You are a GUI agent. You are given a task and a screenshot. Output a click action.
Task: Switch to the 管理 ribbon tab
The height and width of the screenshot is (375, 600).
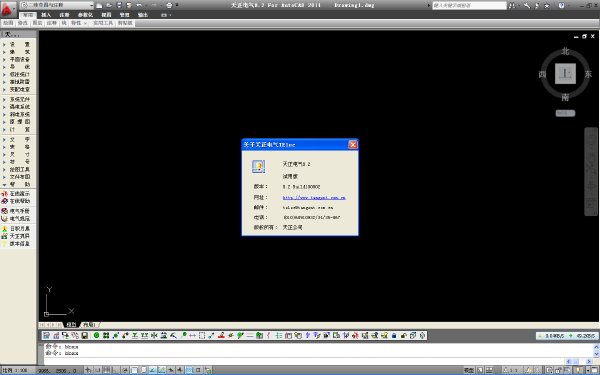click(x=124, y=15)
